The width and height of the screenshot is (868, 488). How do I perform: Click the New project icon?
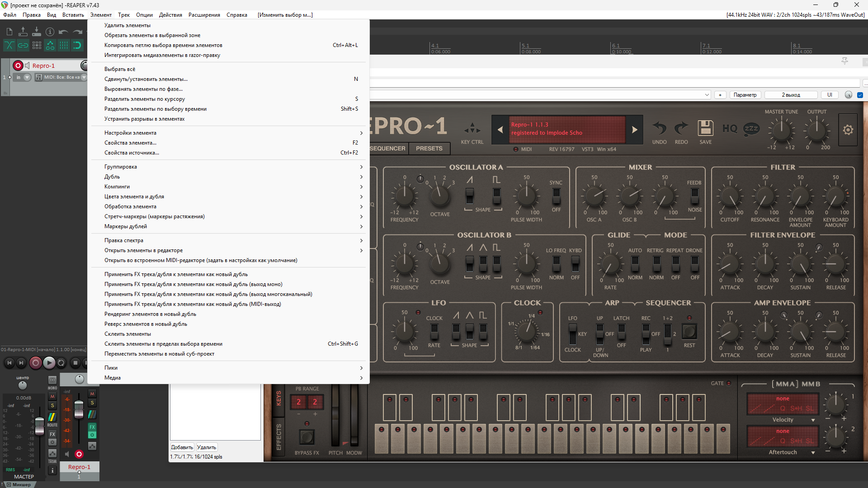pyautogui.click(x=9, y=32)
